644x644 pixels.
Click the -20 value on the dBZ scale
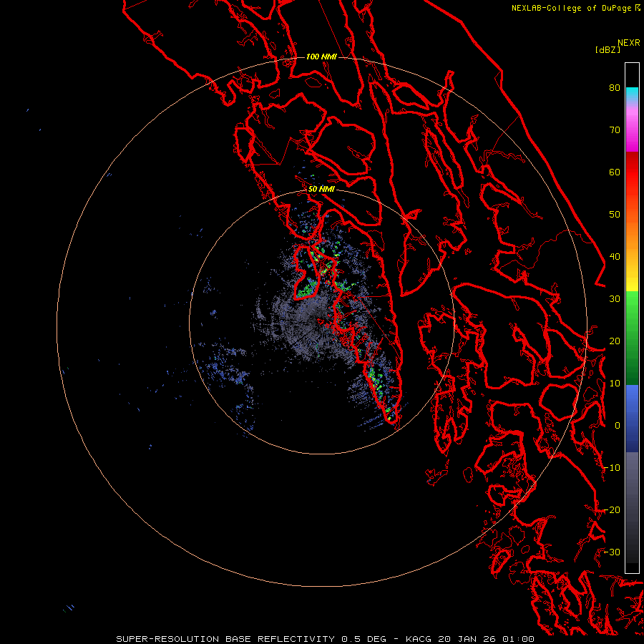(x=613, y=510)
